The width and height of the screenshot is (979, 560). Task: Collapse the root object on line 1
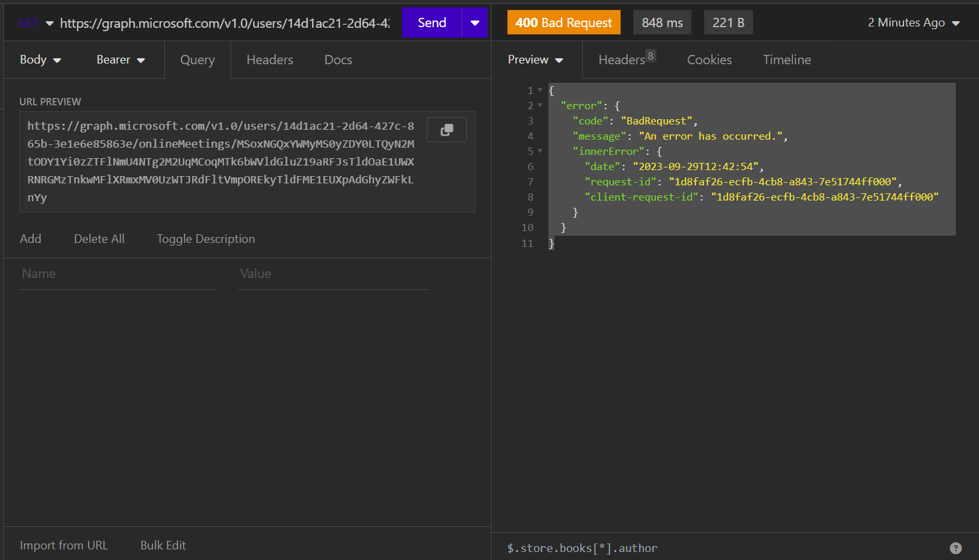click(540, 90)
